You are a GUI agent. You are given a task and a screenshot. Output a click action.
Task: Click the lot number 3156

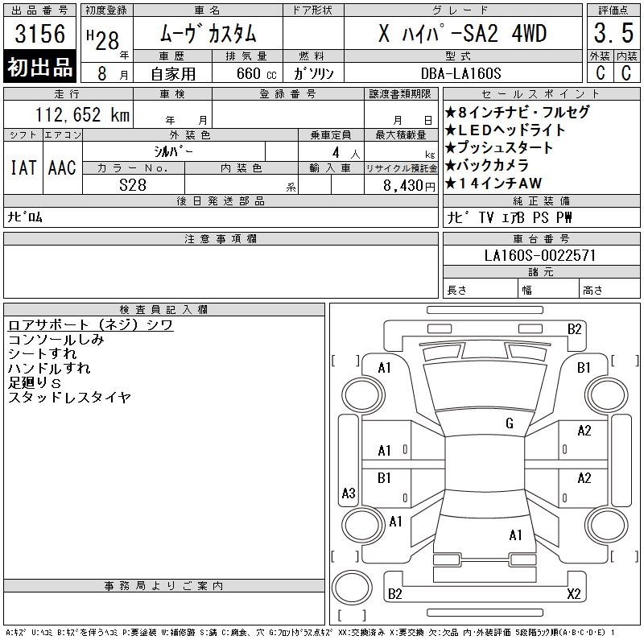tap(39, 33)
